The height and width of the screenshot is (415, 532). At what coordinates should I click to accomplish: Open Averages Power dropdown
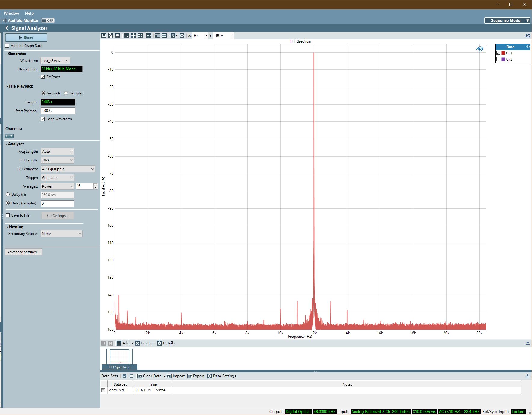pyautogui.click(x=57, y=186)
